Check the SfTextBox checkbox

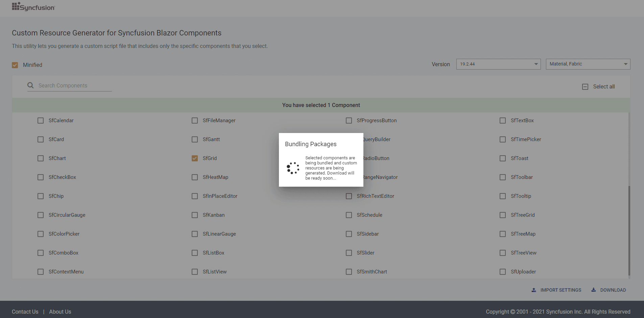503,121
